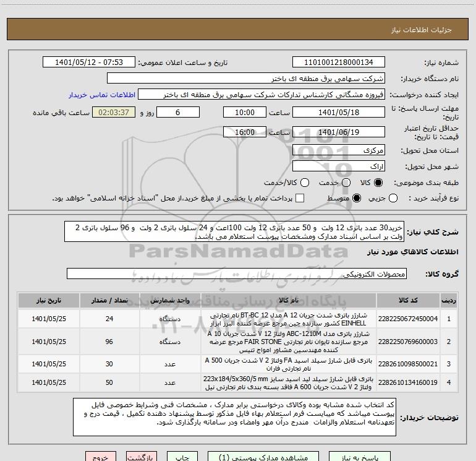Click need date 1401/05/25 in row 1
This screenshot has width=476, height=461.
49,319
